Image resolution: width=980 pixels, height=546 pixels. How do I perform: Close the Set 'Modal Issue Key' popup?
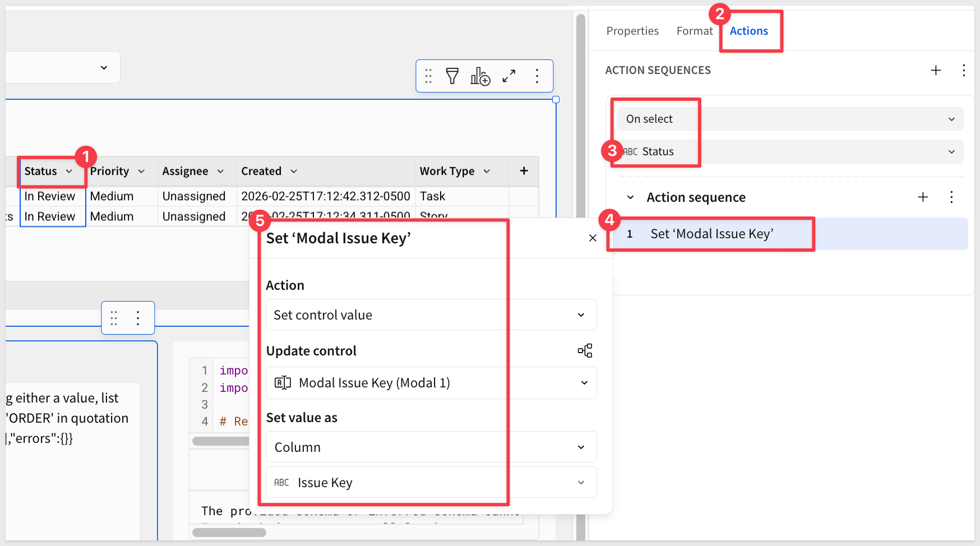pos(593,238)
